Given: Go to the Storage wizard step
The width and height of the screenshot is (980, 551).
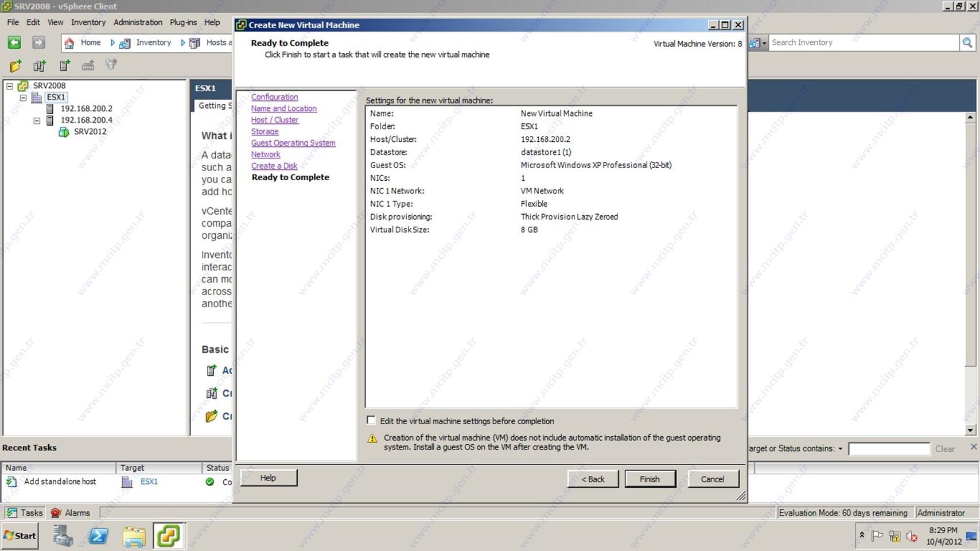Looking at the screenshot, I should tap(265, 131).
